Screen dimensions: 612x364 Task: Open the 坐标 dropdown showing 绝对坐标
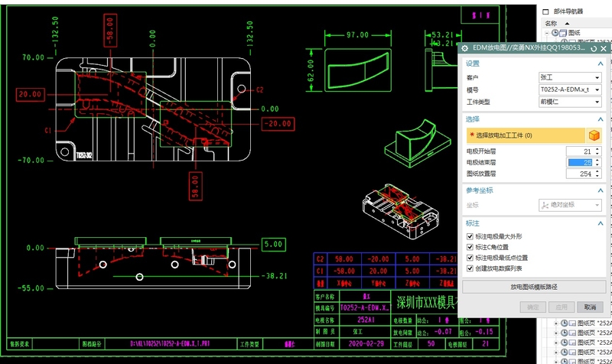[570, 205]
